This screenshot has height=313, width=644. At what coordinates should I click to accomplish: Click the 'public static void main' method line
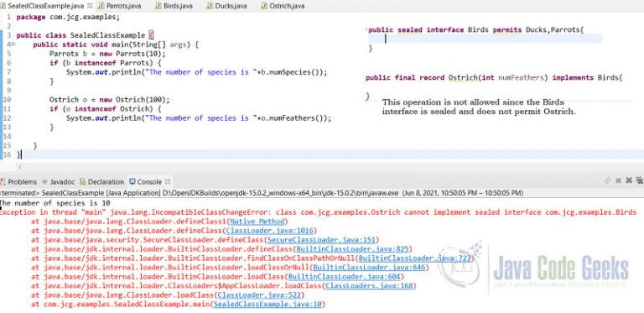tap(116, 44)
